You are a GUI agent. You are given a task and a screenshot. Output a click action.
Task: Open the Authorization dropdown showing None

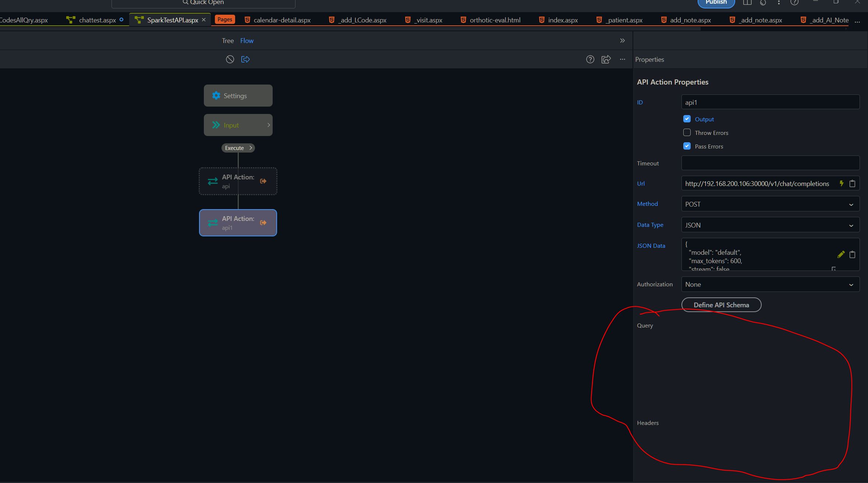point(770,285)
